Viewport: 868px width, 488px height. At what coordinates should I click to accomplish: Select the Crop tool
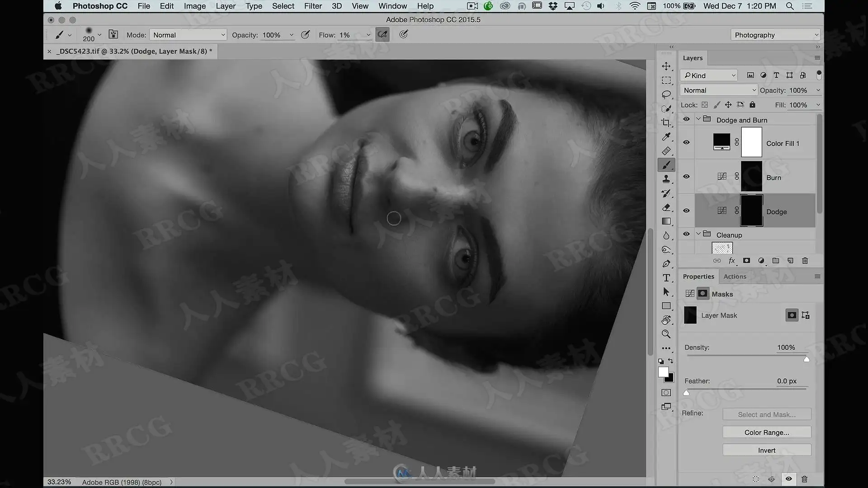pyautogui.click(x=666, y=123)
